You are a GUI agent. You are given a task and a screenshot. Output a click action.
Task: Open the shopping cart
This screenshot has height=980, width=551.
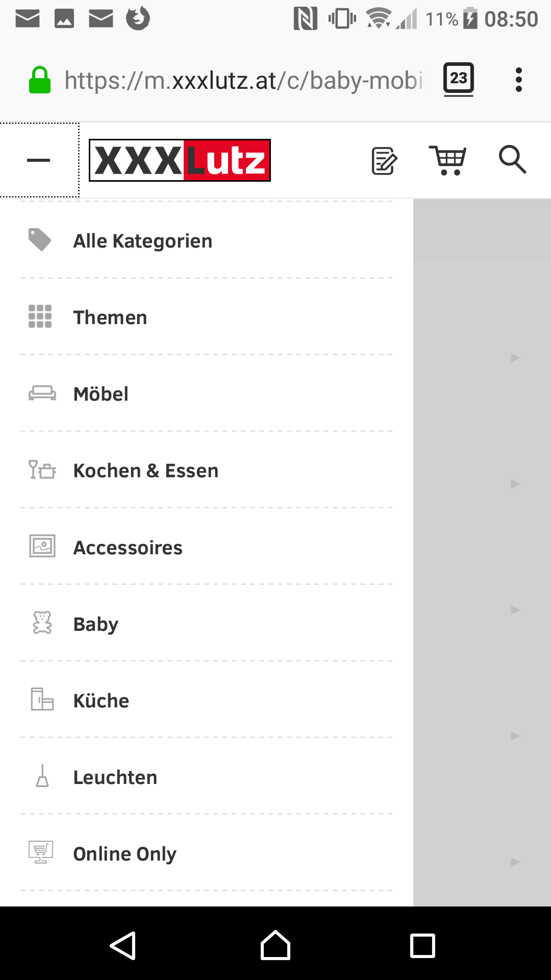coord(447,160)
